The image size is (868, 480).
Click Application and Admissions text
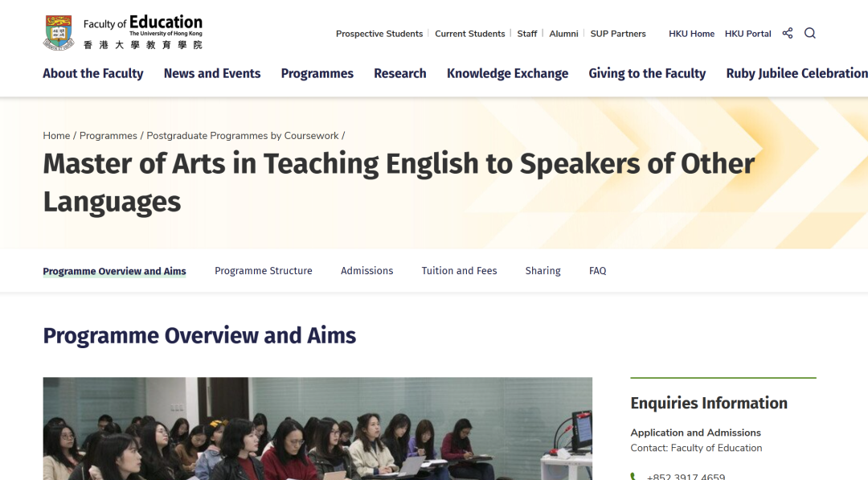pyautogui.click(x=696, y=433)
